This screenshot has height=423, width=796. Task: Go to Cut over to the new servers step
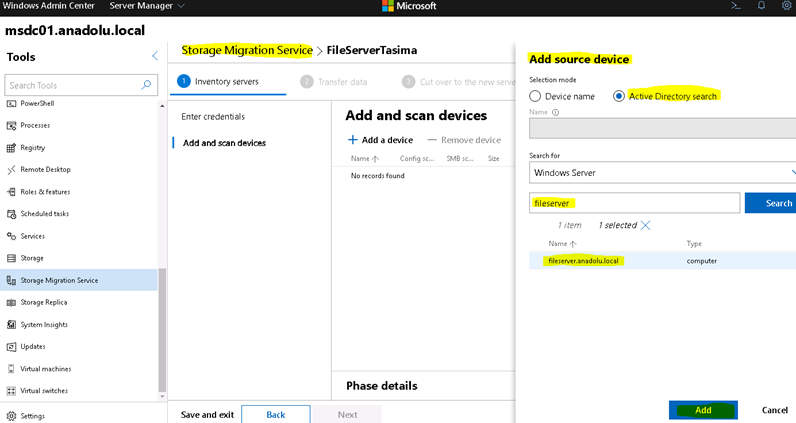[x=459, y=82]
